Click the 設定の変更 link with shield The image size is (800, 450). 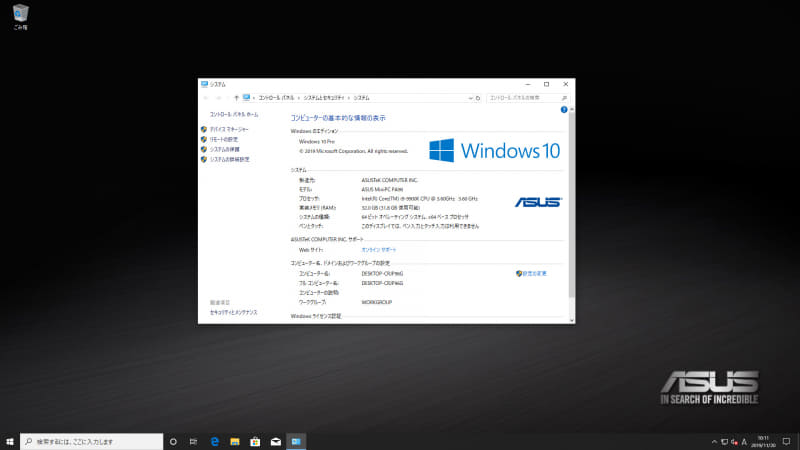pos(531,273)
